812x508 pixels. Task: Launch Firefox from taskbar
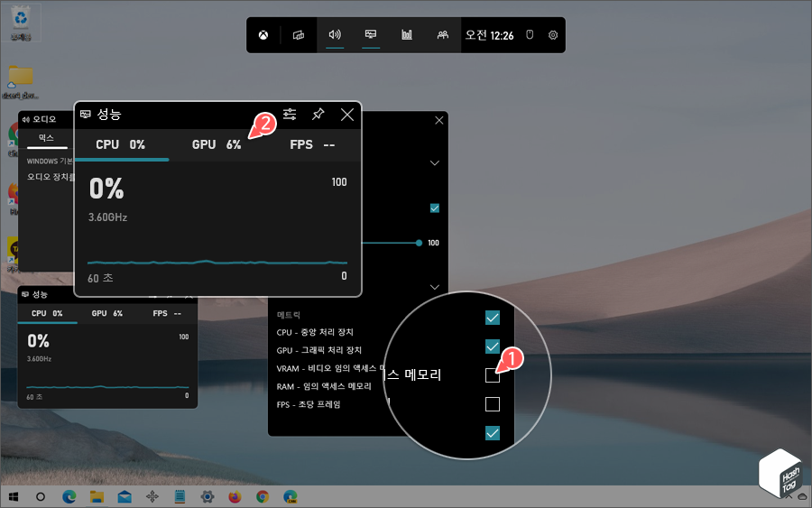235,497
